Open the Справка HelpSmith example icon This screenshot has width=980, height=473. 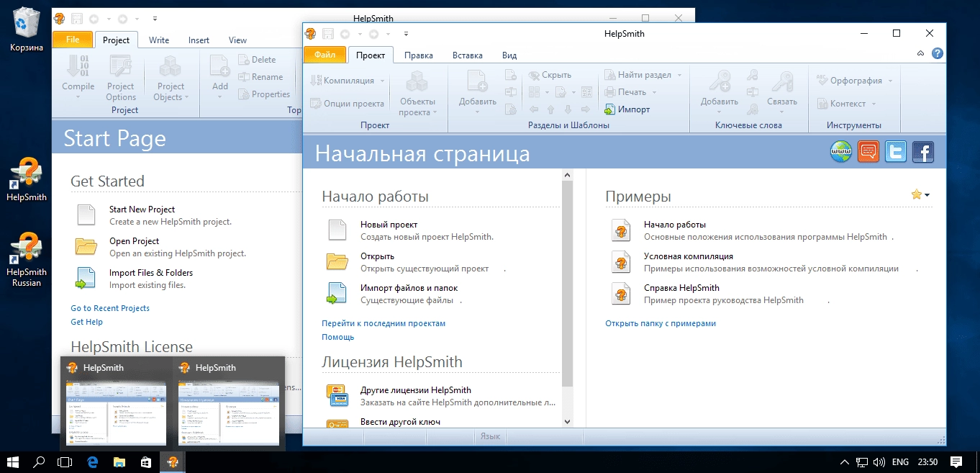point(621,293)
